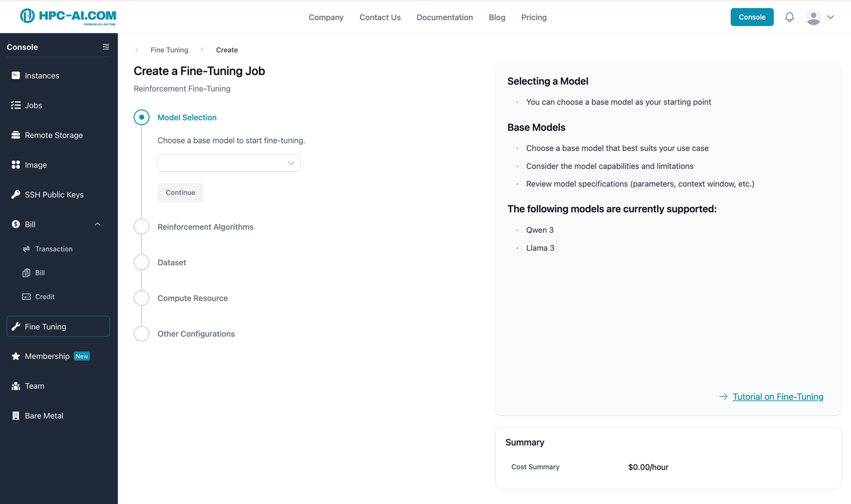Click the Image grid icon
851x504 pixels.
(16, 165)
